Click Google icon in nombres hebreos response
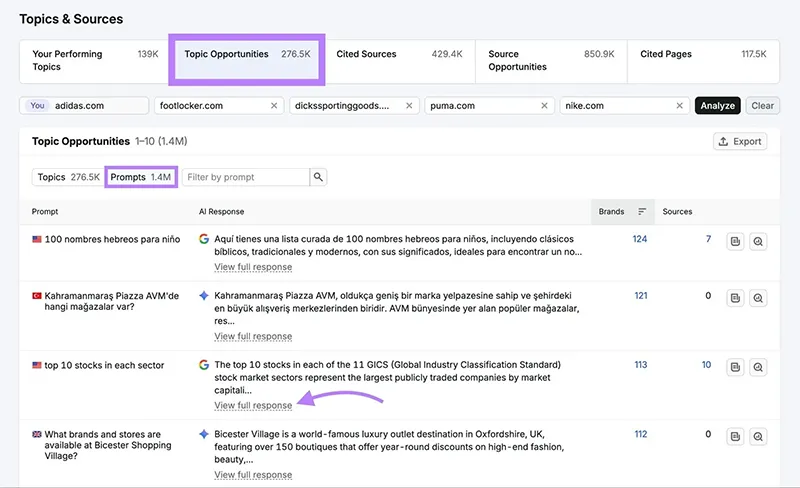Viewport: 800px width, 488px height. (204, 239)
